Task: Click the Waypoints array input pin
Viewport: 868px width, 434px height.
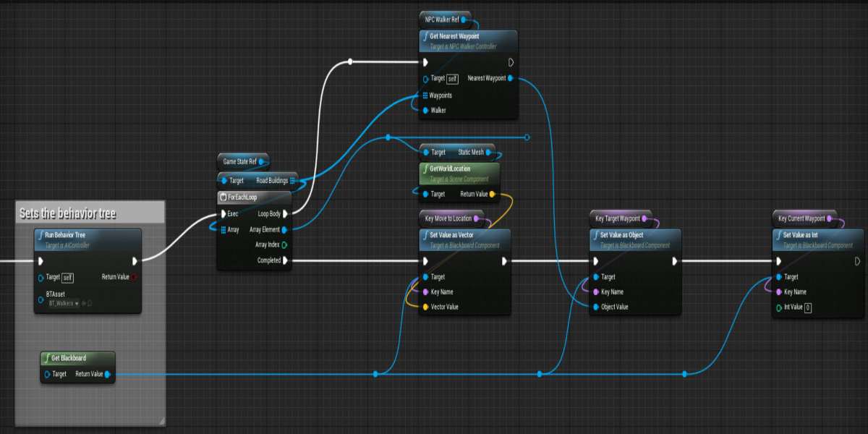Action: (x=425, y=95)
